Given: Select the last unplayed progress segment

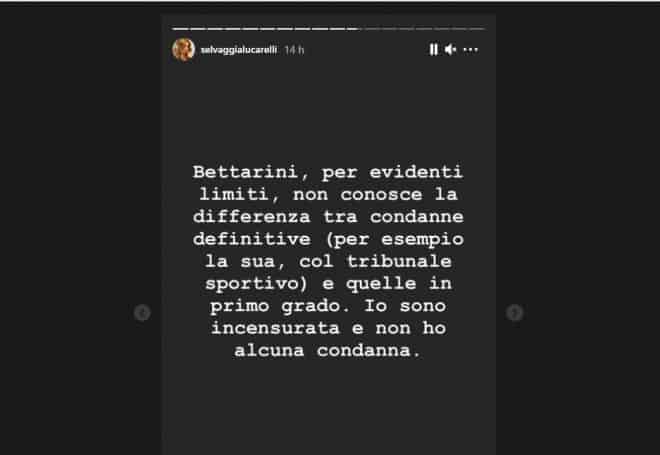Looking at the screenshot, I should [x=478, y=29].
